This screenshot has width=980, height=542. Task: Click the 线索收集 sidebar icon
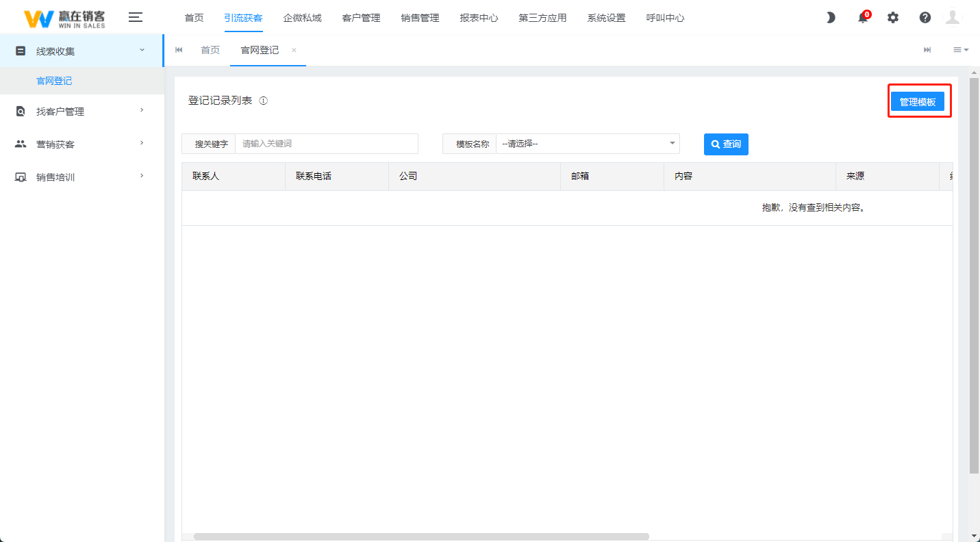(21, 51)
